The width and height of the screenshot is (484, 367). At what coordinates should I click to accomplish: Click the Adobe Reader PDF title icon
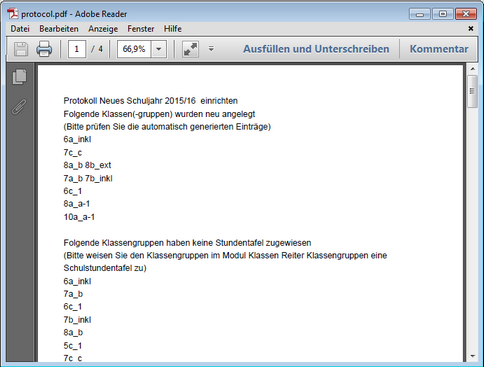coord(13,14)
